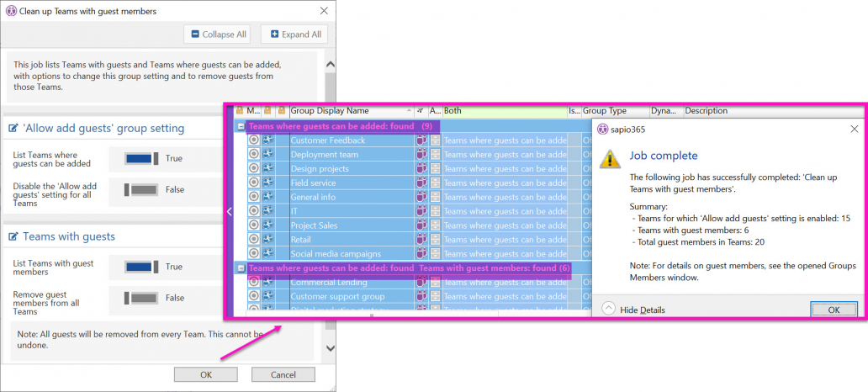Click the circular status icon in Deployment team row
Screen dimensions: 868x392
coord(254,155)
